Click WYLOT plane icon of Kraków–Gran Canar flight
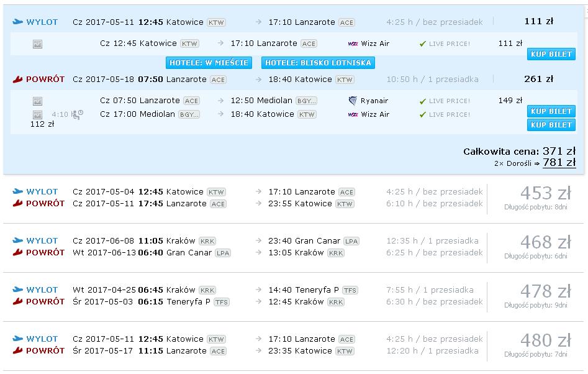This screenshot has width=588, height=374. (x=17, y=240)
